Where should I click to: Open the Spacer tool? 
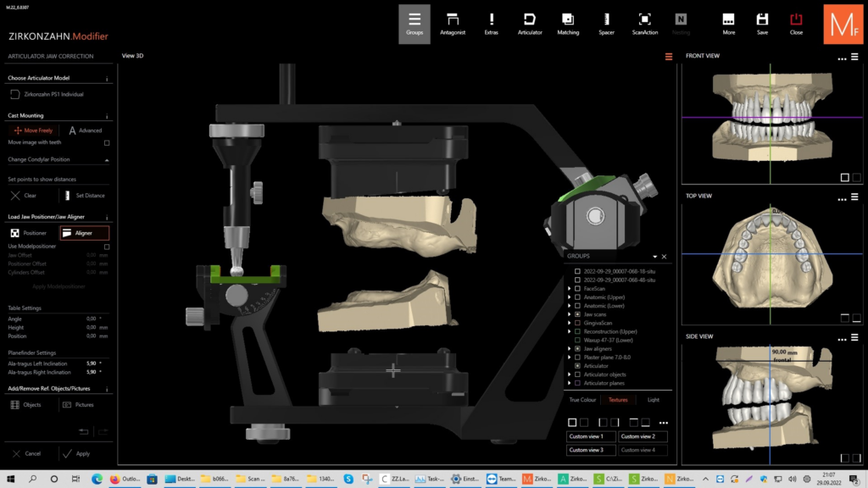pos(606,25)
